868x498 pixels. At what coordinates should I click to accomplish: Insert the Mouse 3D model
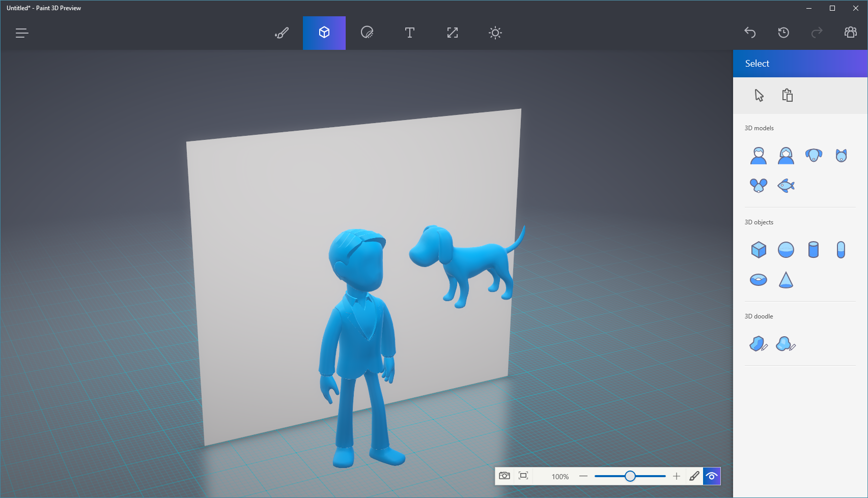click(759, 185)
